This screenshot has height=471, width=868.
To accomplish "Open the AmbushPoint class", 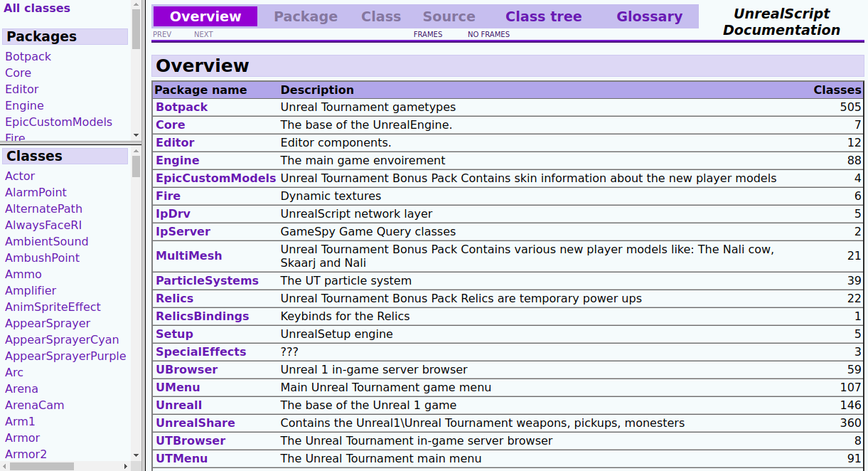I will pyautogui.click(x=43, y=258).
